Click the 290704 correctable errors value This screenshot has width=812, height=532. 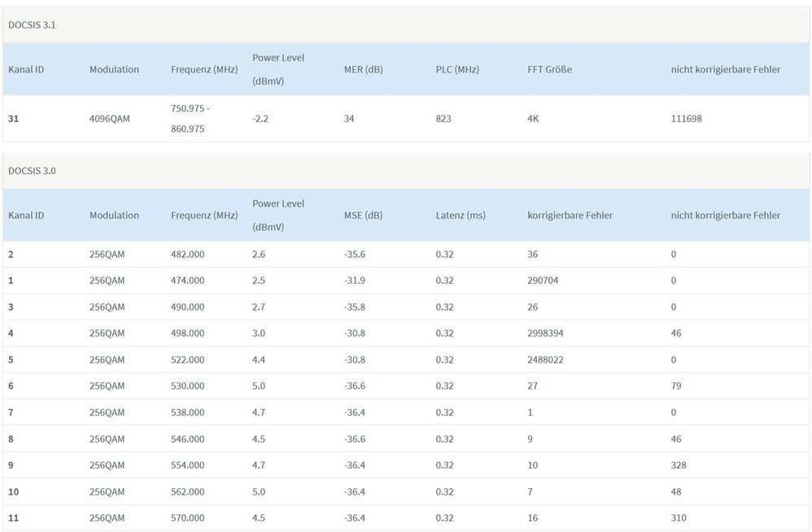coord(543,281)
